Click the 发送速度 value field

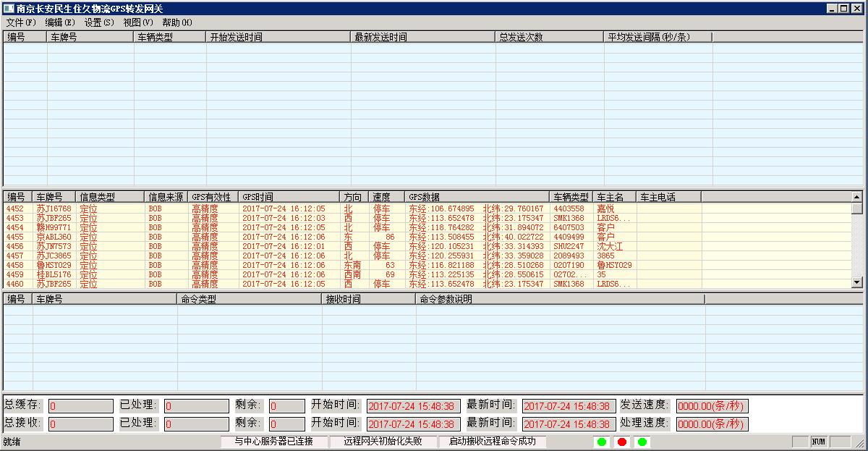712,406
